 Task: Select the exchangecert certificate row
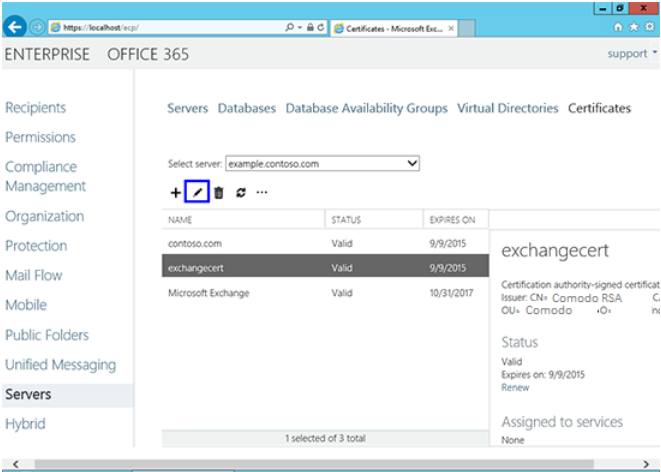click(325, 268)
